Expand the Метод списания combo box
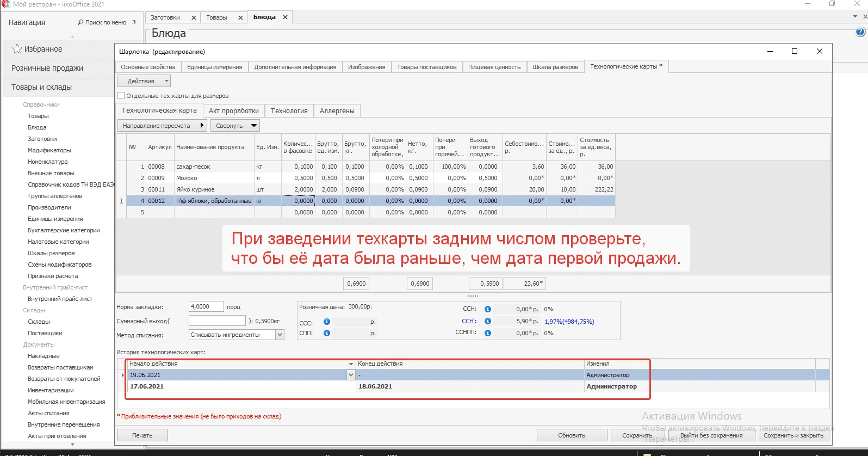 point(280,335)
